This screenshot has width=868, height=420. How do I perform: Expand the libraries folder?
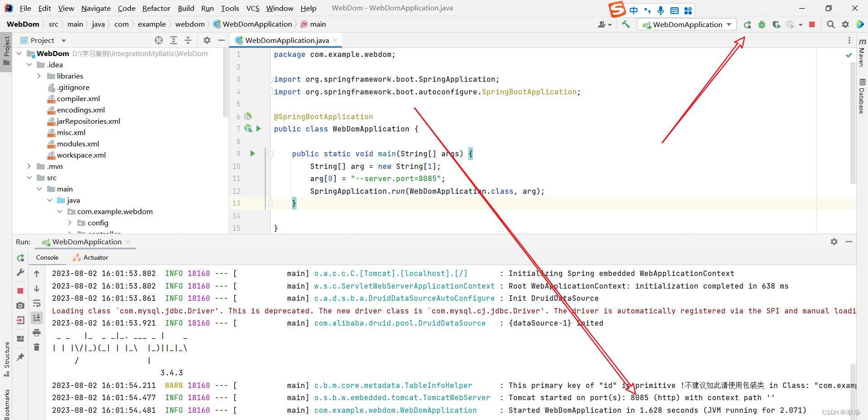coord(39,76)
